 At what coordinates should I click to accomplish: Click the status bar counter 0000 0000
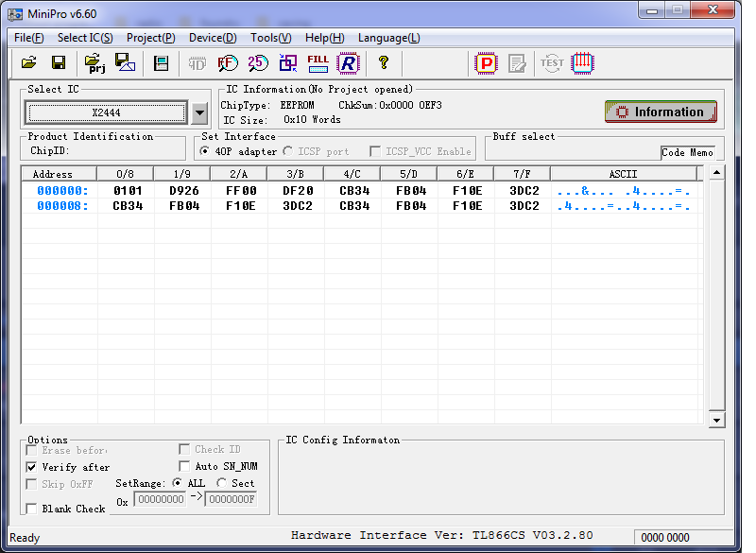[x=665, y=538]
